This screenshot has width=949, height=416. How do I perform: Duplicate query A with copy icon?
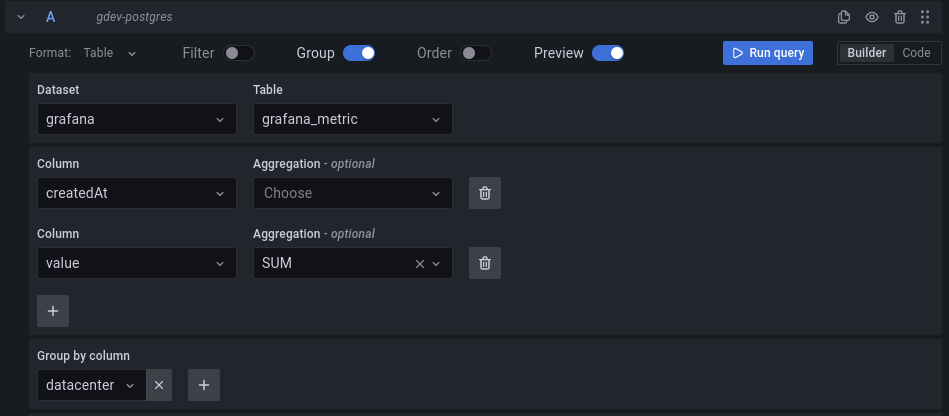point(844,17)
